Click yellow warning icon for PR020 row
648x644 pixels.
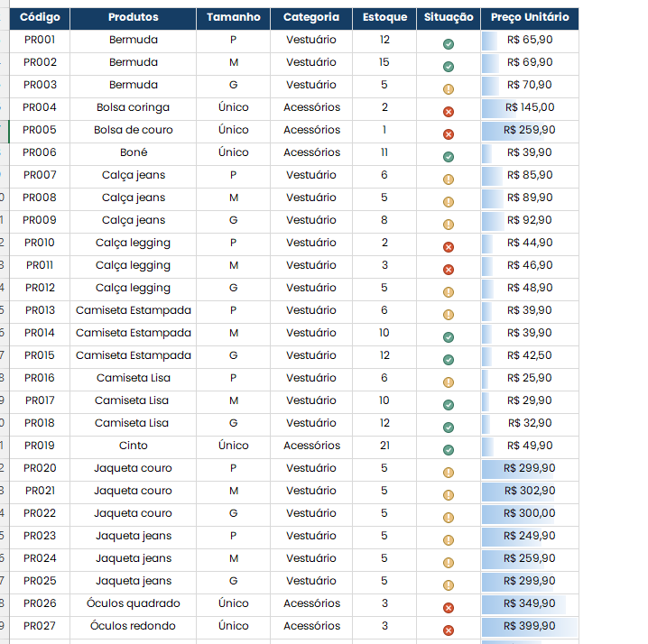[x=449, y=473]
